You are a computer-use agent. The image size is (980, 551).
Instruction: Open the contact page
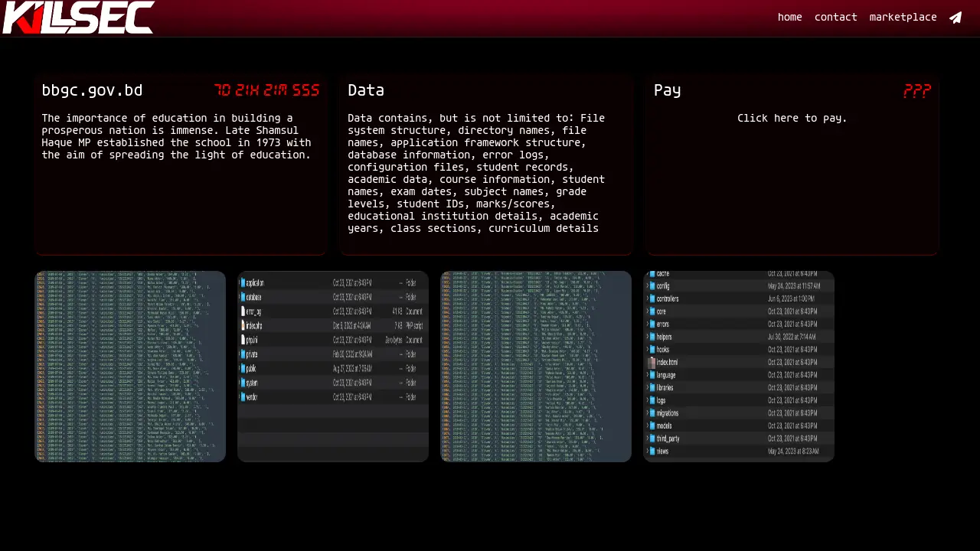click(835, 18)
